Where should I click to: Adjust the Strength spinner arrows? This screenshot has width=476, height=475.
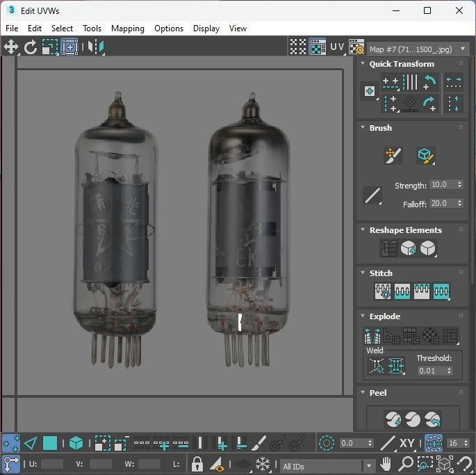(x=459, y=184)
